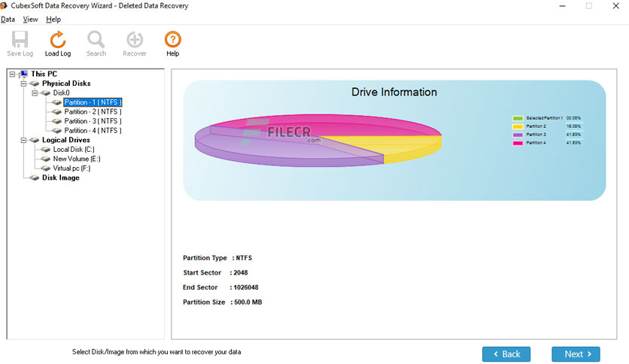The height and width of the screenshot is (364, 629).
Task: Collapse the Physical Disks node
Action: pyautogui.click(x=23, y=83)
